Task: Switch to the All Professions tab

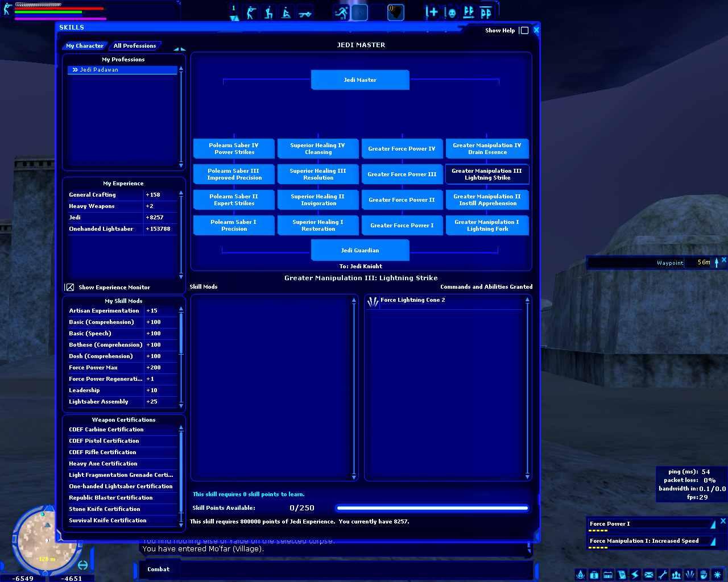Action: click(x=134, y=45)
